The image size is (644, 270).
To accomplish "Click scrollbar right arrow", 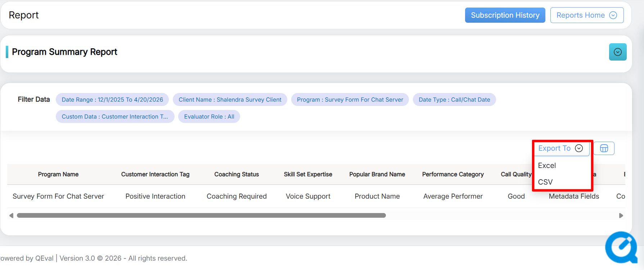I will click(x=621, y=216).
